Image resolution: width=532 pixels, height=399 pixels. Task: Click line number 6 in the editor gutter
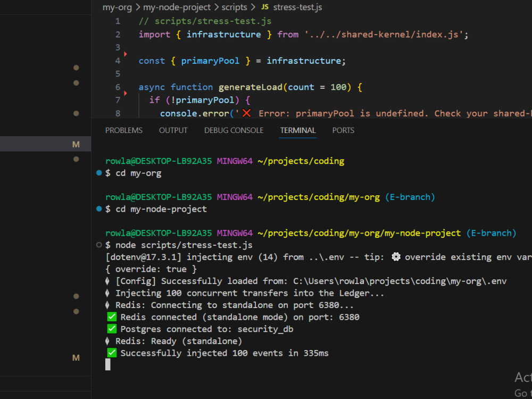click(x=118, y=87)
